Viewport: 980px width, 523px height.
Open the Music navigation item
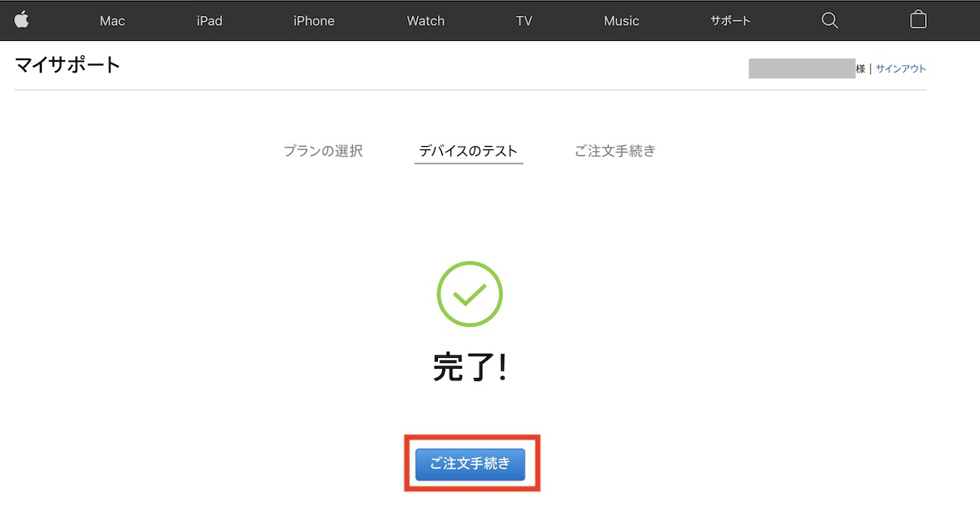(x=621, y=21)
